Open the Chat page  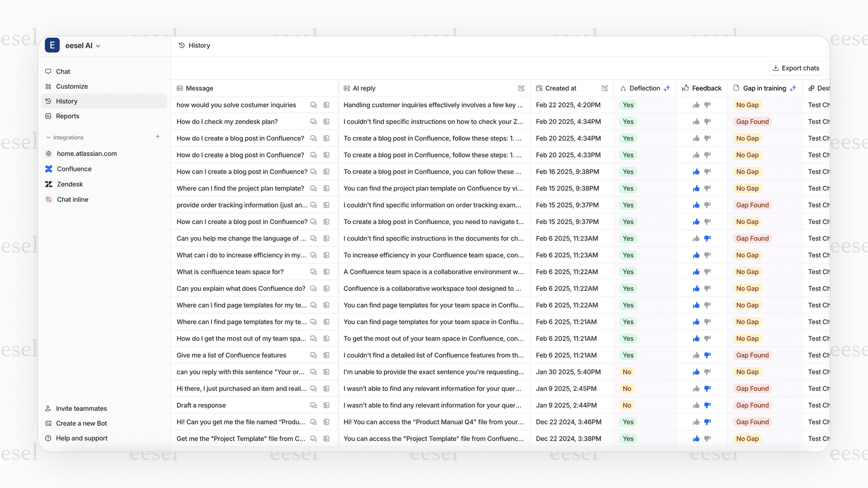[63, 71]
